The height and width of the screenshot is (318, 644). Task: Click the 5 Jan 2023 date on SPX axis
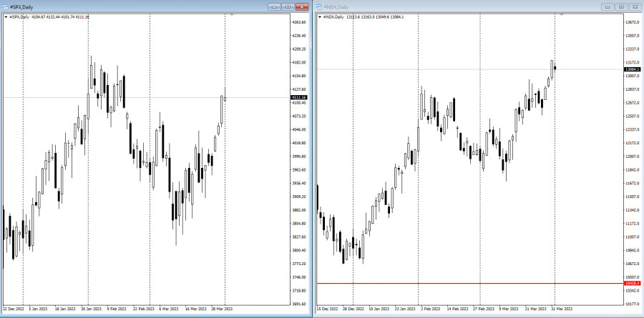[x=38, y=309]
